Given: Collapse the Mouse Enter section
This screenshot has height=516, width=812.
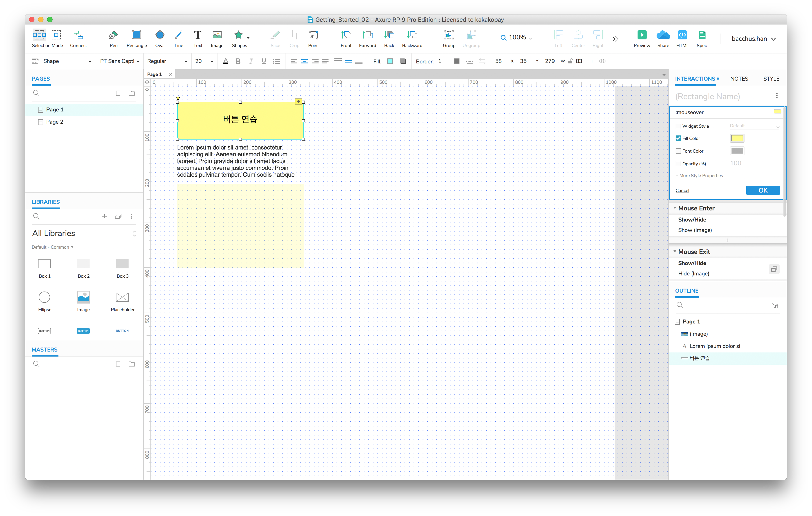Looking at the screenshot, I should (675, 208).
